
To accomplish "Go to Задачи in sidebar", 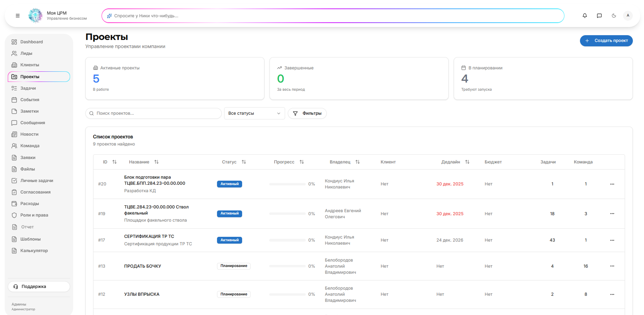I will pos(28,88).
